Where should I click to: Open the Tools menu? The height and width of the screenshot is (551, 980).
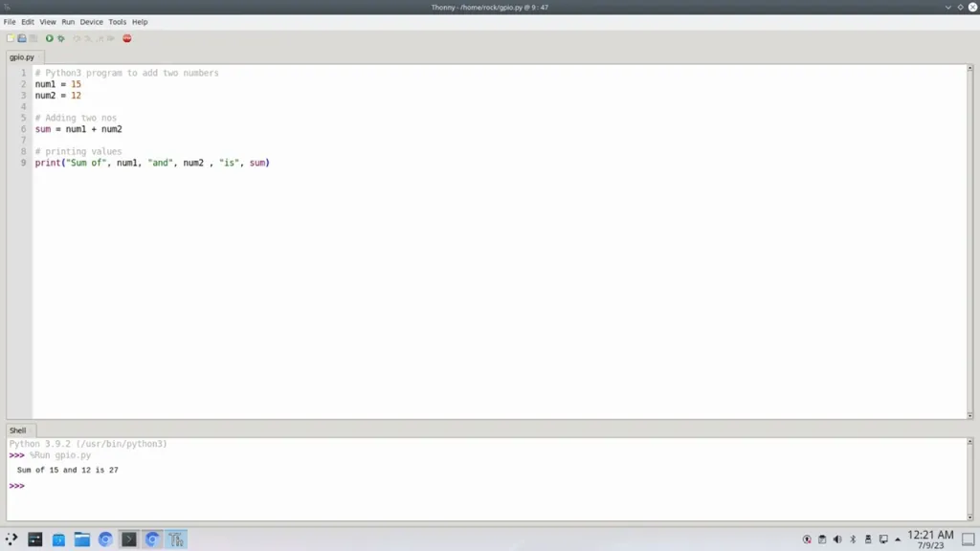tap(118, 22)
